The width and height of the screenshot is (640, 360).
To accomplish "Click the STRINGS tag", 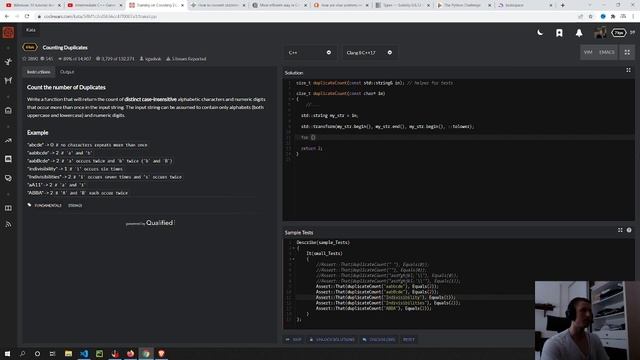I will pyautogui.click(x=75, y=206).
